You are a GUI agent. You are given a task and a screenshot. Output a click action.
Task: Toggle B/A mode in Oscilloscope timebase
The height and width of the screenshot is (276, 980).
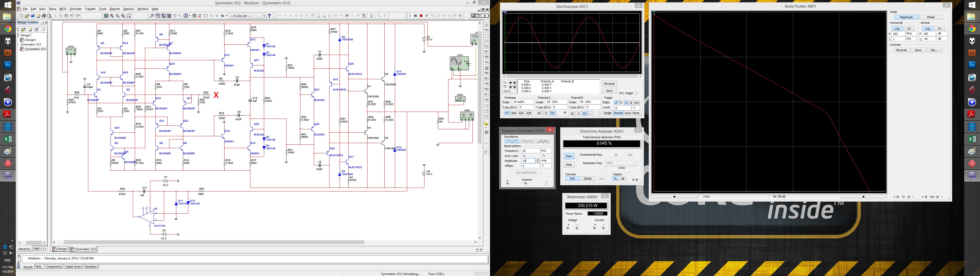point(522,113)
